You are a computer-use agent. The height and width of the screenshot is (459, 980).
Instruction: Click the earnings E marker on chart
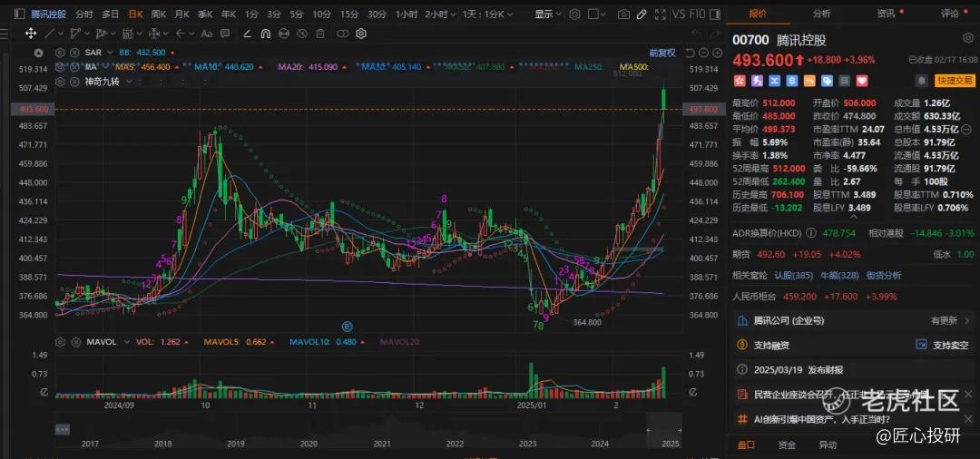tap(348, 326)
